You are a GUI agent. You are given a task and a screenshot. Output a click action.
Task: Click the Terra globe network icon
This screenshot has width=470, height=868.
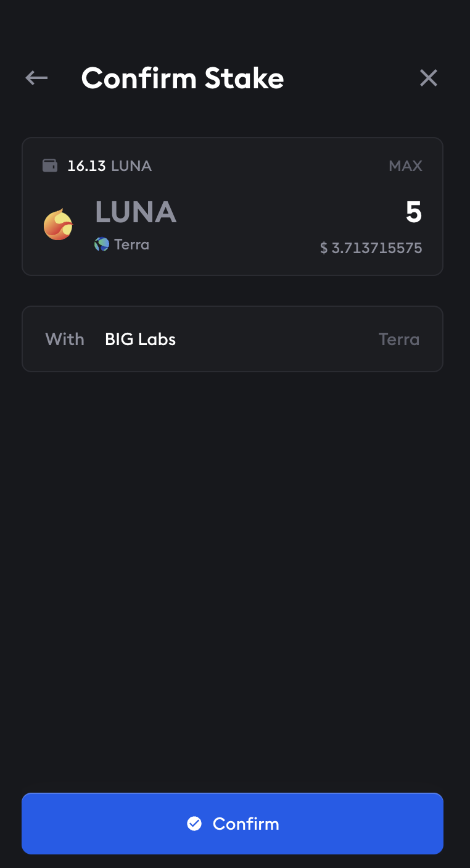pos(102,244)
